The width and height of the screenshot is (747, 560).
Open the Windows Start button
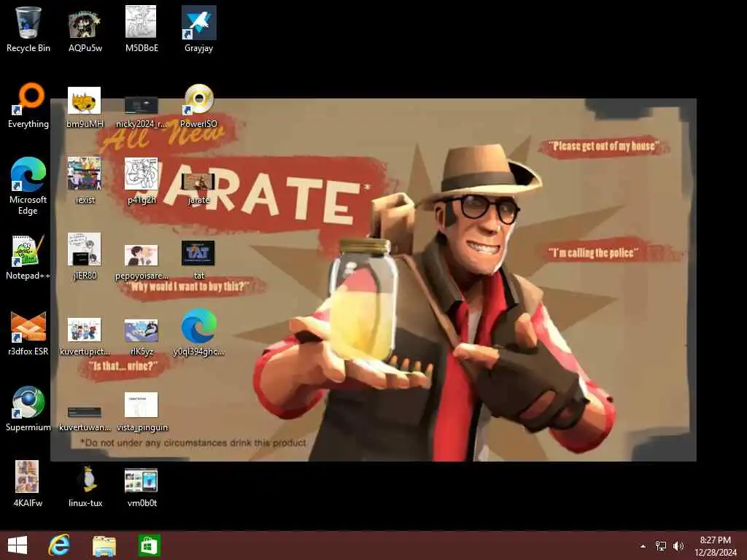(18, 545)
